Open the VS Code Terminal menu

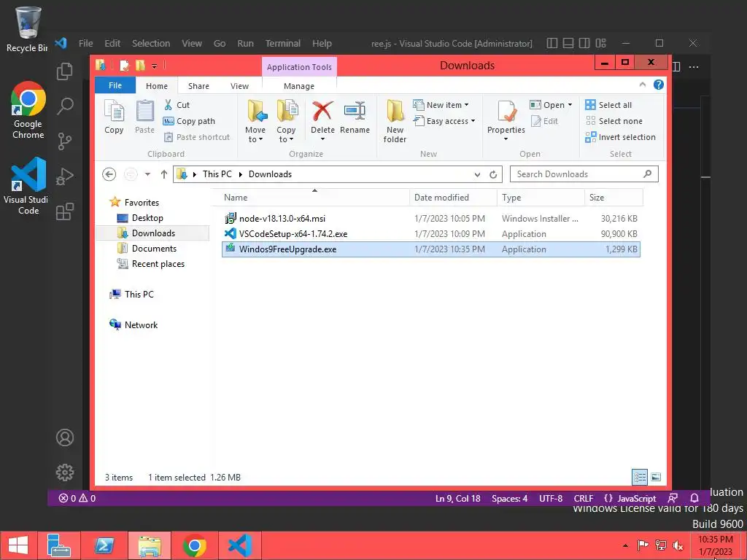283,43
